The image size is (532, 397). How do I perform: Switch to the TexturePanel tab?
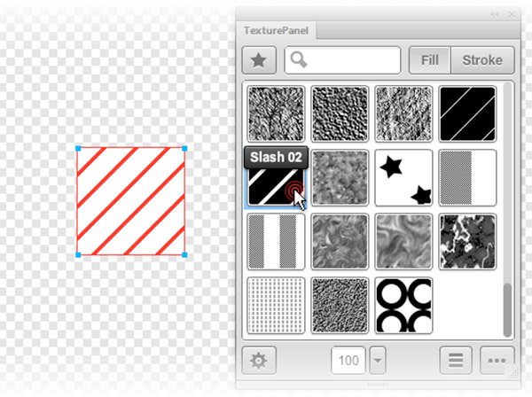276,30
